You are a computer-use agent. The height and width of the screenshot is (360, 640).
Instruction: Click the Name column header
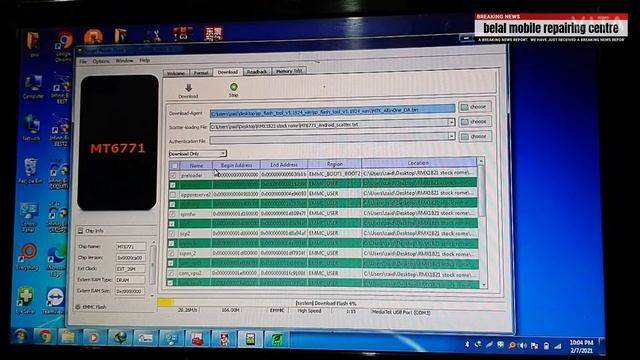coord(196,165)
